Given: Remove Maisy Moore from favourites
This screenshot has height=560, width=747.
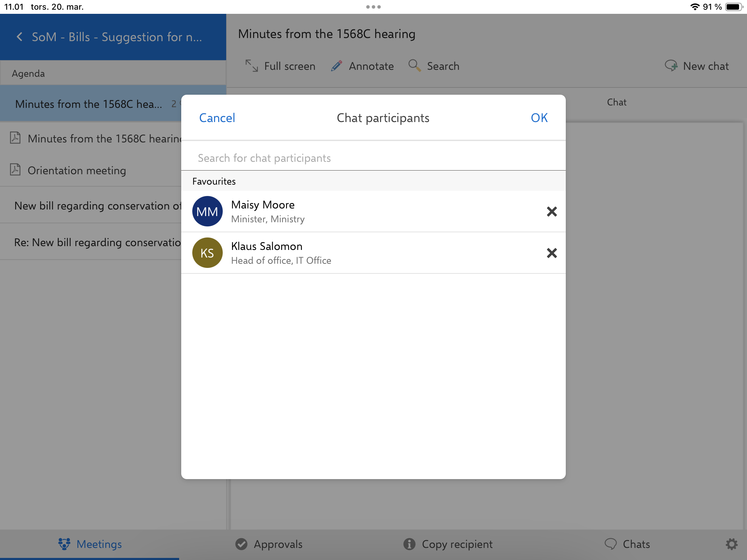Looking at the screenshot, I should (552, 211).
